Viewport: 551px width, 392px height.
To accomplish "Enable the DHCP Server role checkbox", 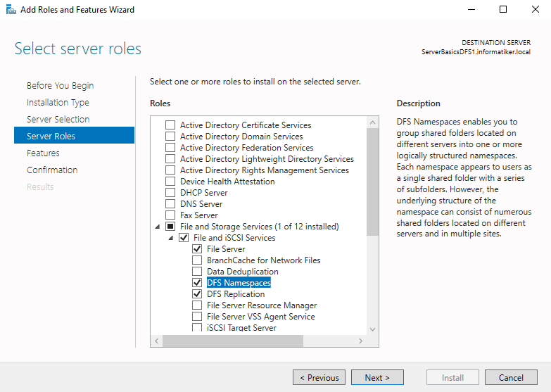I will pyautogui.click(x=170, y=193).
